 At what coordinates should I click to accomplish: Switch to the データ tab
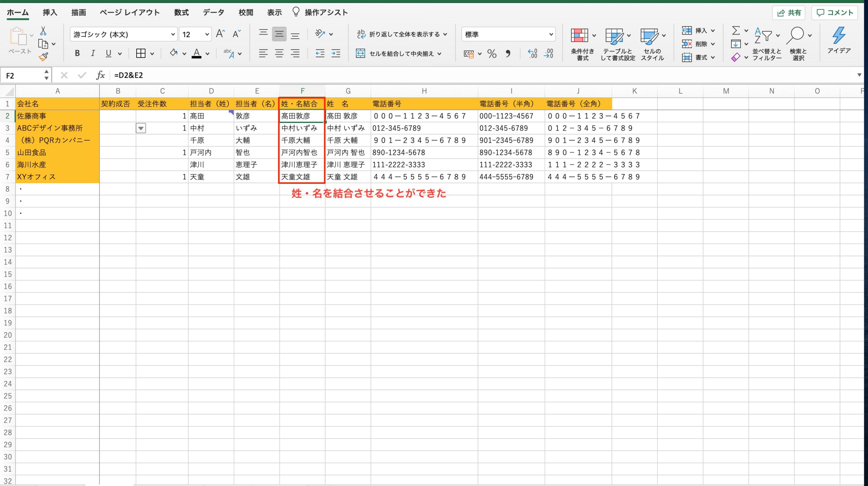click(214, 13)
